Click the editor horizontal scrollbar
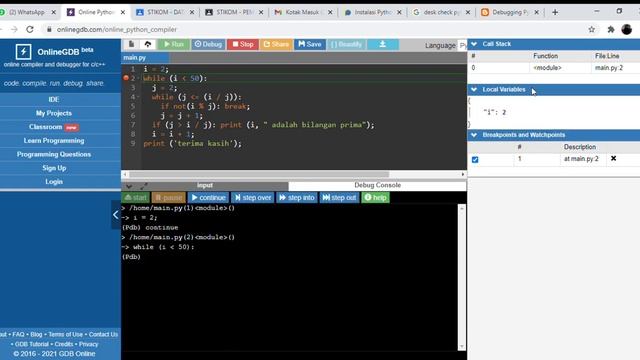 point(259,174)
